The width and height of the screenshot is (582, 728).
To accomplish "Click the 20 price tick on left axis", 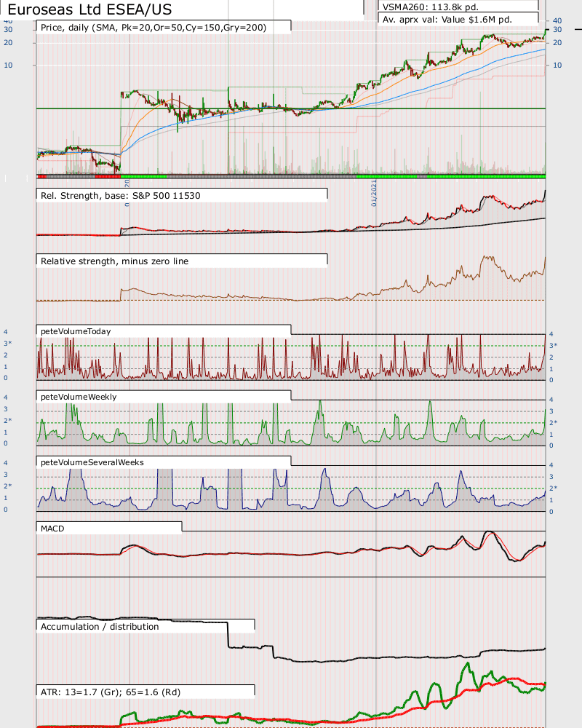I will click(8, 42).
